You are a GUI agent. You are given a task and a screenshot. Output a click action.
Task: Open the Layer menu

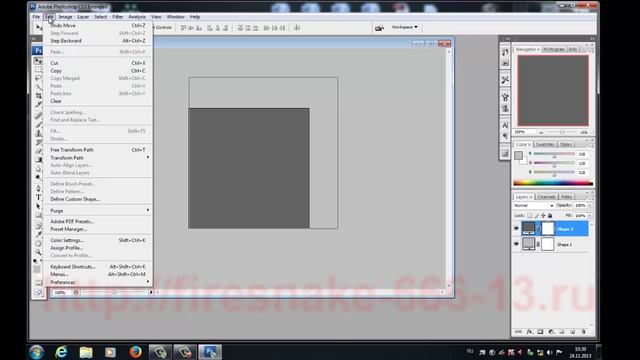coord(83,17)
